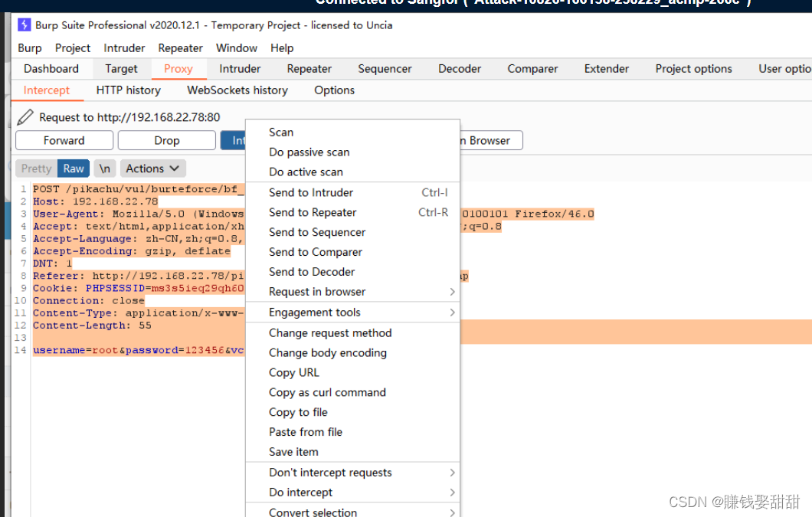The height and width of the screenshot is (517, 812).
Task: Open the Window menu
Action: [237, 48]
